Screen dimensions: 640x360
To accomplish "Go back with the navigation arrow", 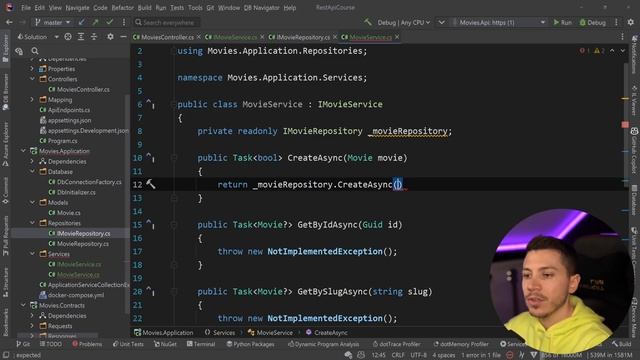I will pos(9,22).
